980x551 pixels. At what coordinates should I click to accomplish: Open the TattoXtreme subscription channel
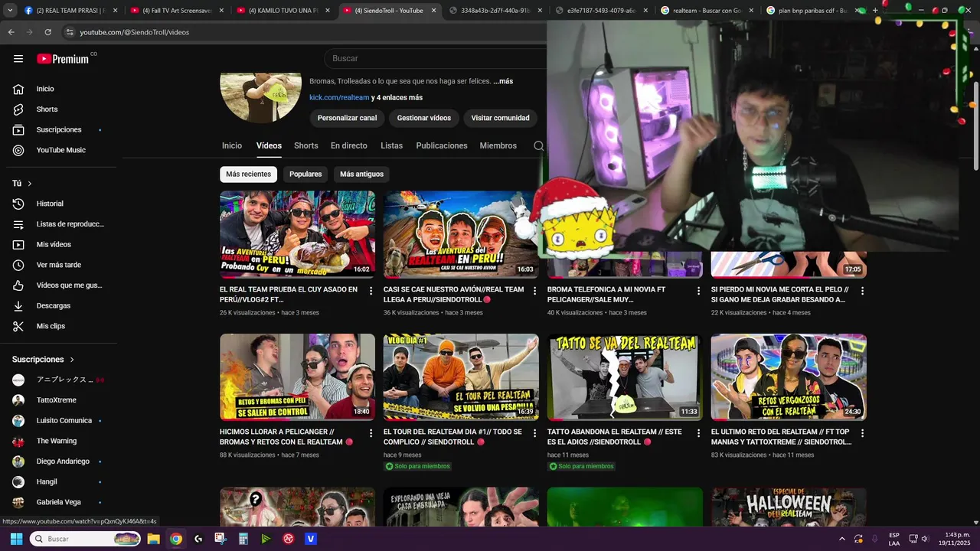point(58,400)
